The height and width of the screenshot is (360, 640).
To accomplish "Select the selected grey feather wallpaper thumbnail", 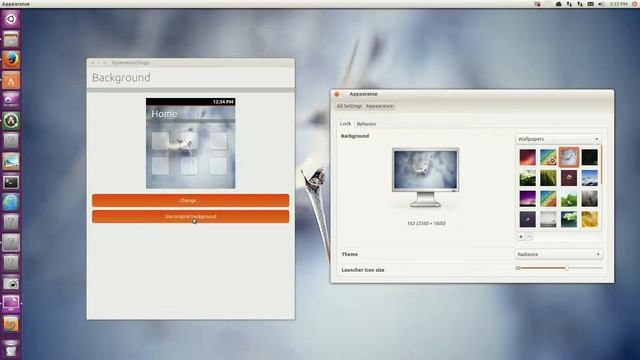I will (x=569, y=157).
